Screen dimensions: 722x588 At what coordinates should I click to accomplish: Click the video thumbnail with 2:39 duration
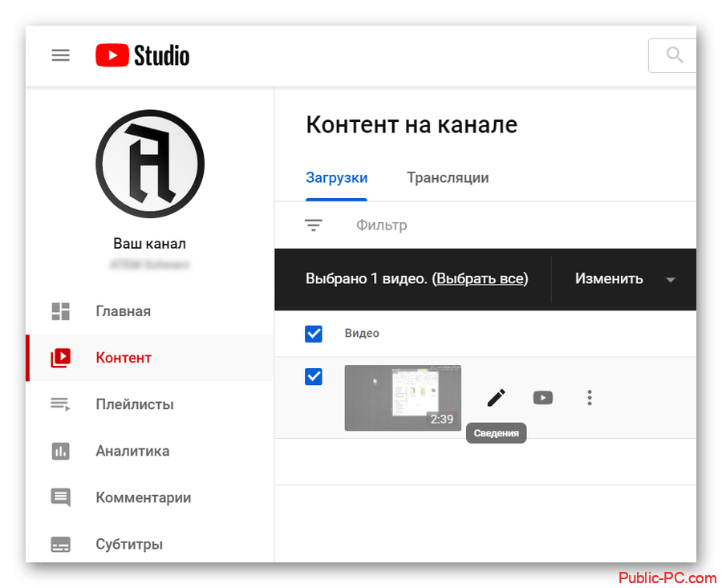click(x=403, y=398)
